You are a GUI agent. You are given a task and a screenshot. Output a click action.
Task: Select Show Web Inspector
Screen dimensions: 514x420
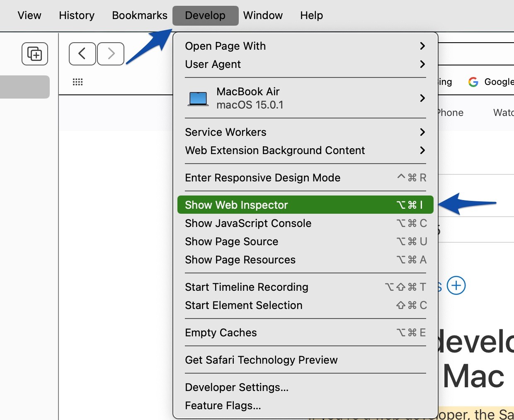pyautogui.click(x=305, y=205)
